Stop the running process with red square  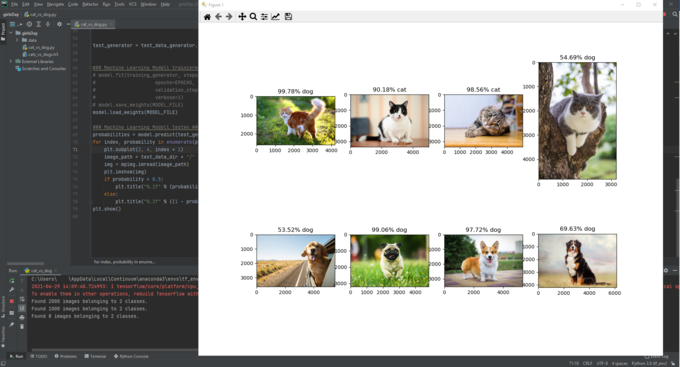tap(12, 301)
